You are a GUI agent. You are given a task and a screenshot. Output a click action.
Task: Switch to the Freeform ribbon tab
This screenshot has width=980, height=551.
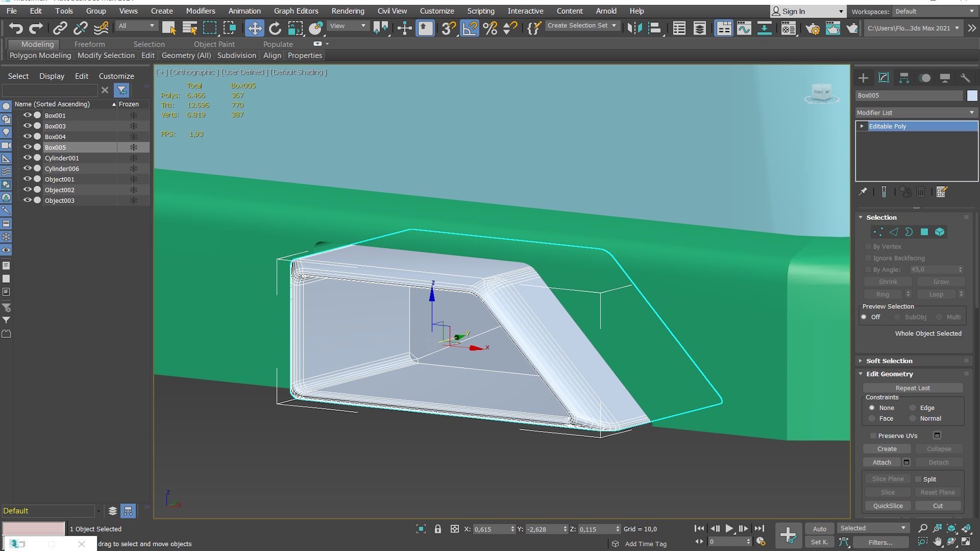[x=89, y=44]
